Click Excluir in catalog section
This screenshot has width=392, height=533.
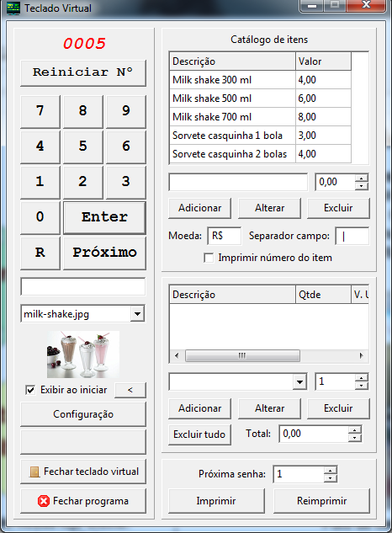pos(338,208)
